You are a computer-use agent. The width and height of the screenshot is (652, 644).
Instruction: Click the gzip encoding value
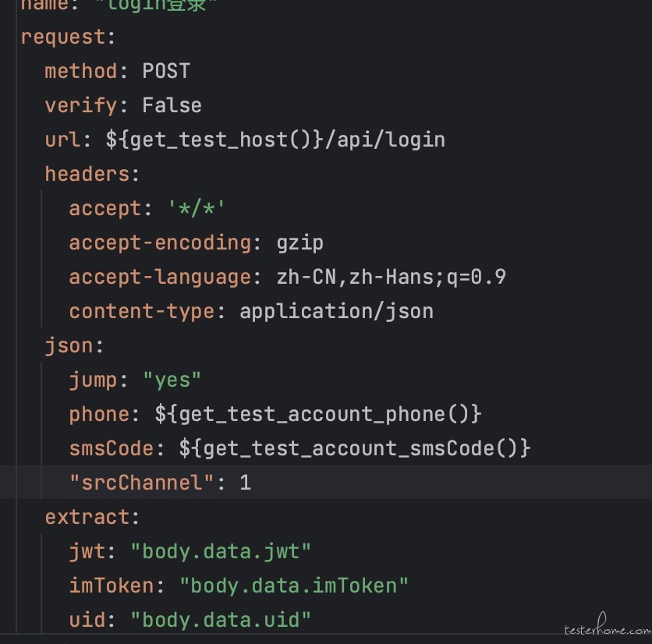299,242
